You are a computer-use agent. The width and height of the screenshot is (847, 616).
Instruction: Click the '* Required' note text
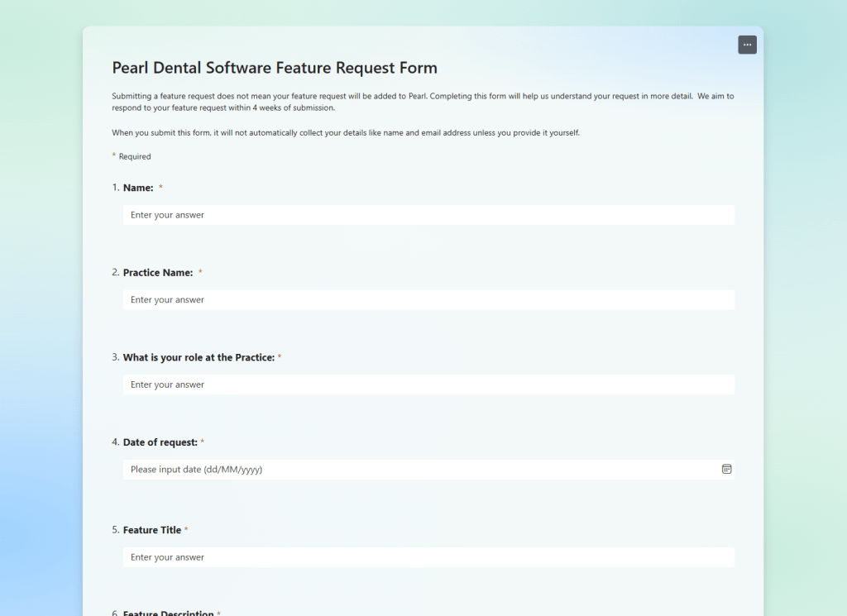pos(132,156)
